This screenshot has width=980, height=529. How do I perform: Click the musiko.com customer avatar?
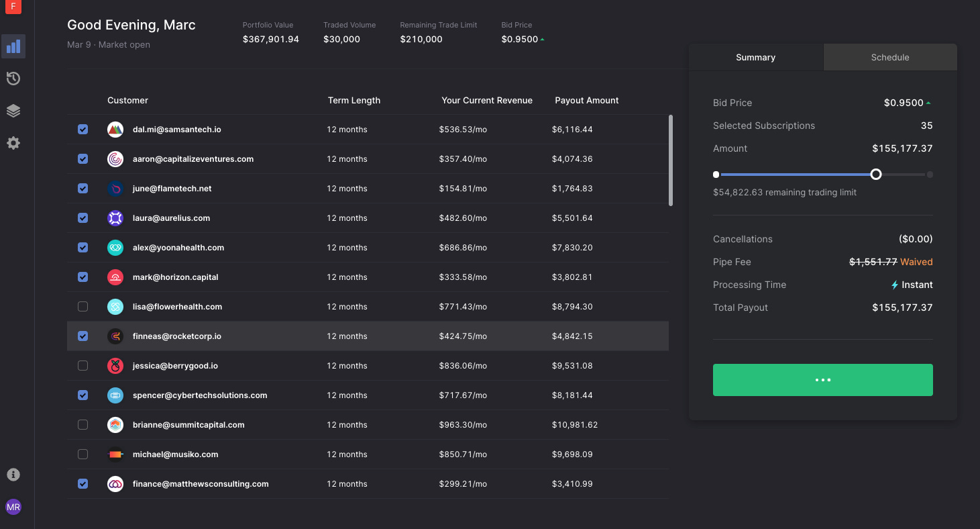coord(115,454)
